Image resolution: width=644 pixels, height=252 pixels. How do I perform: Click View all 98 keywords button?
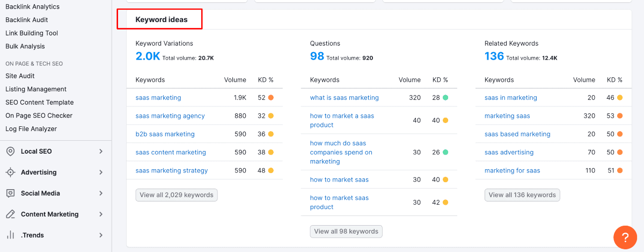[x=346, y=232]
